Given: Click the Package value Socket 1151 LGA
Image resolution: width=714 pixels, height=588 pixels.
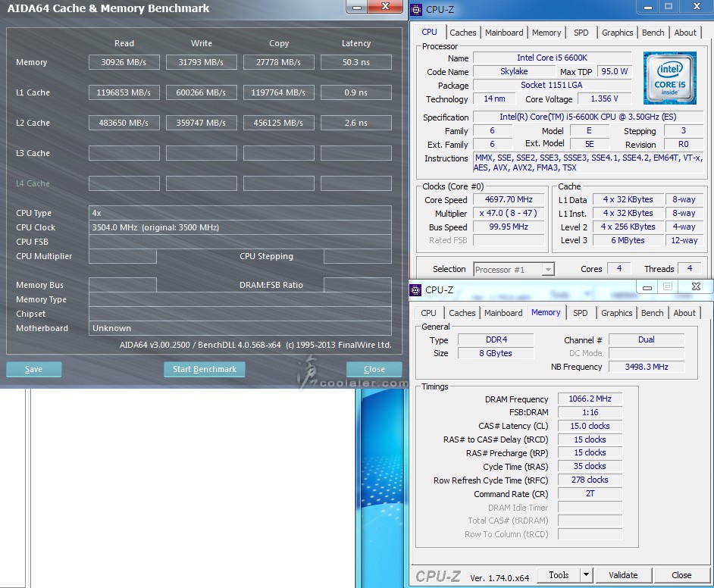Looking at the screenshot, I should tap(552, 85).
